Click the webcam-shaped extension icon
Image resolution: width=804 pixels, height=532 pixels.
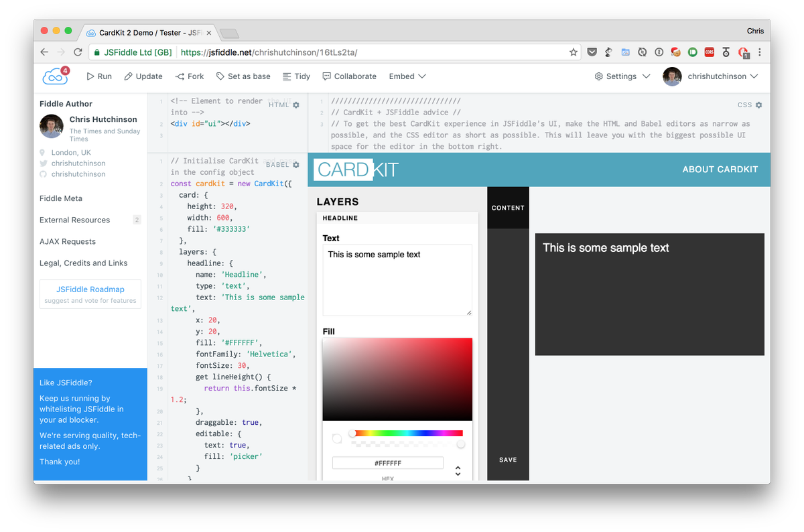[726, 52]
